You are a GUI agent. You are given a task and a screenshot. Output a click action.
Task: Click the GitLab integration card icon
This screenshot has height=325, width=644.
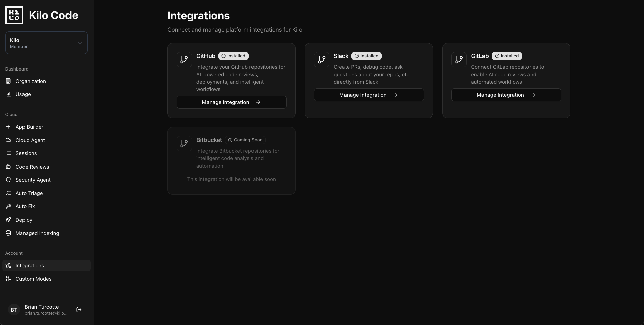(459, 60)
